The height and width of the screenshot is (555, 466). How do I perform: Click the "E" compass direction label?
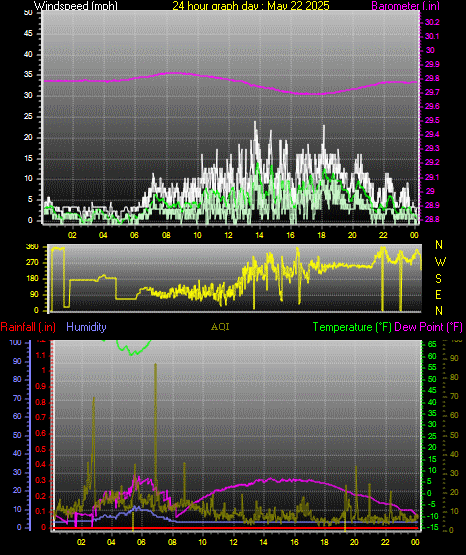coord(438,295)
